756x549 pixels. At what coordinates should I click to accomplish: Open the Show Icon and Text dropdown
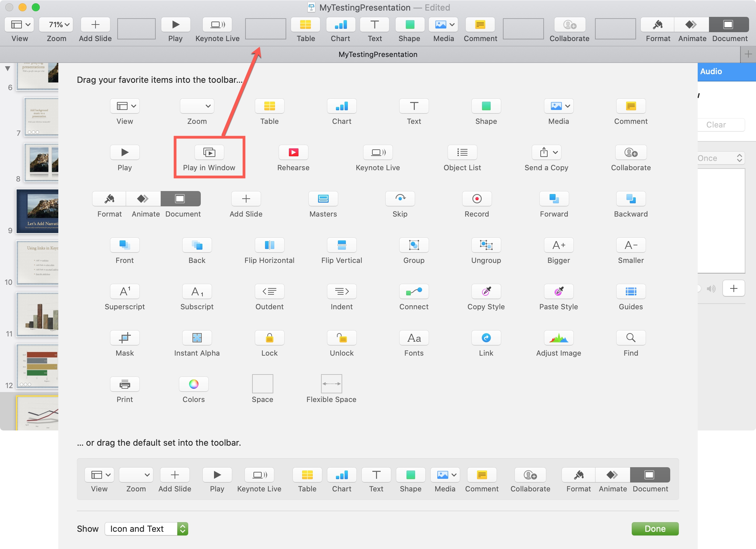pyautogui.click(x=146, y=529)
